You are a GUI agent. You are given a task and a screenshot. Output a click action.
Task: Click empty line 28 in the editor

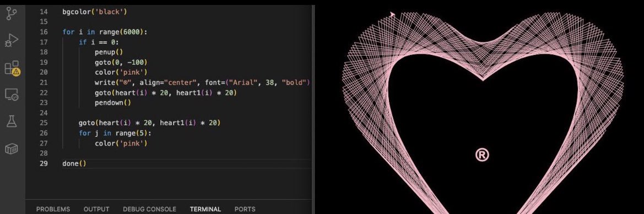coord(187,153)
